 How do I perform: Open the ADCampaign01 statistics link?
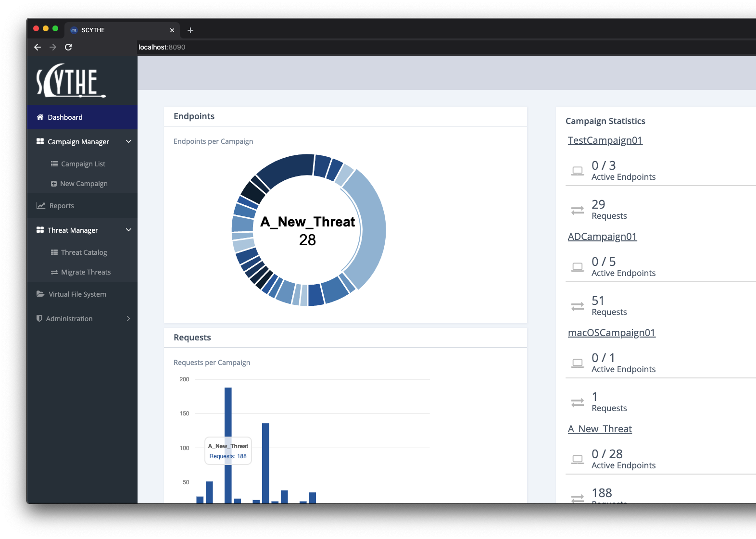[602, 237]
